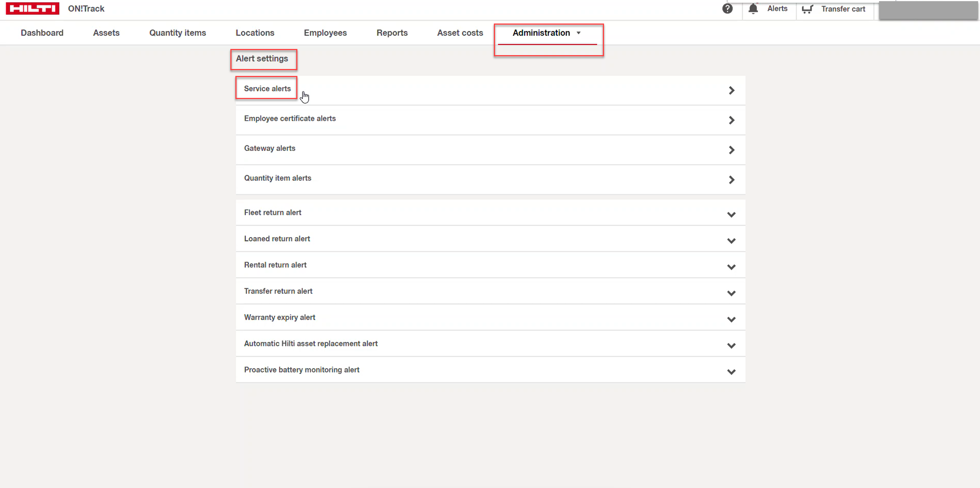Click Quantity item alerts right chevron
Screen dimensions: 980x488
[732, 180]
